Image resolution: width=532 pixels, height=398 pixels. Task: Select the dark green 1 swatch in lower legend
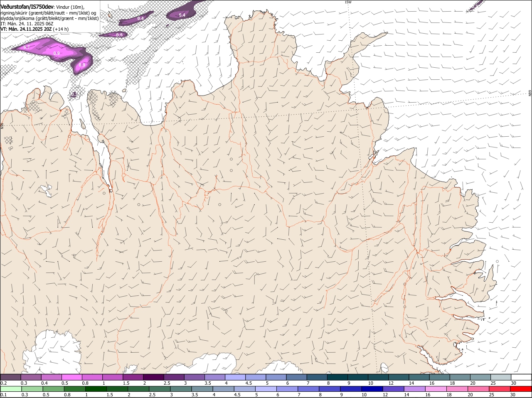(x=96, y=389)
